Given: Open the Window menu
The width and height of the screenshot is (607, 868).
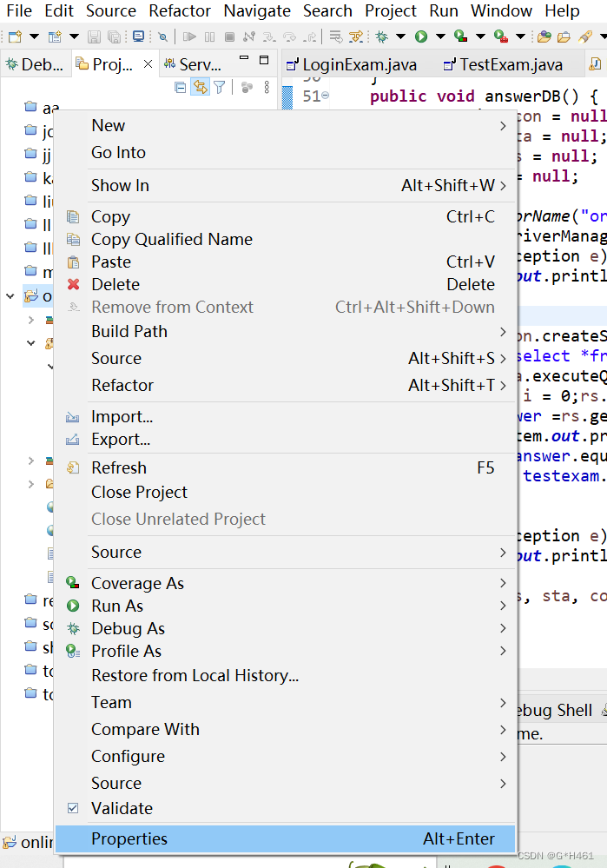Looking at the screenshot, I should point(501,11).
